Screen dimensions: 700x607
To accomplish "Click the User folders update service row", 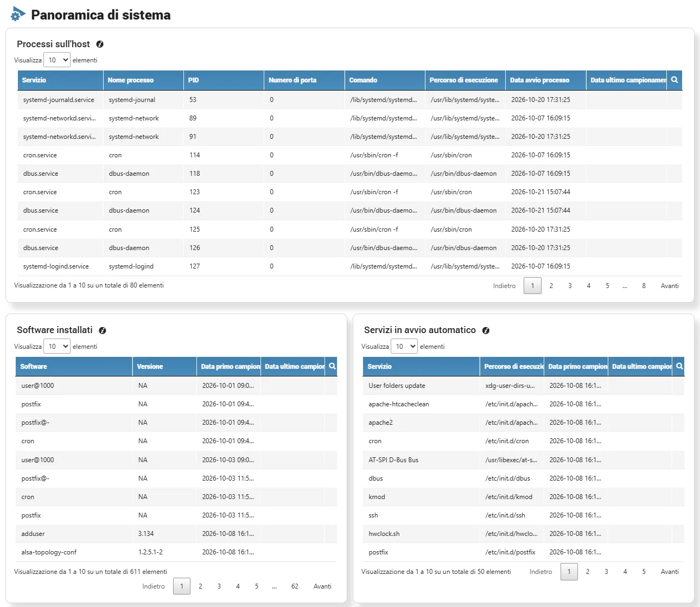I will (524, 386).
